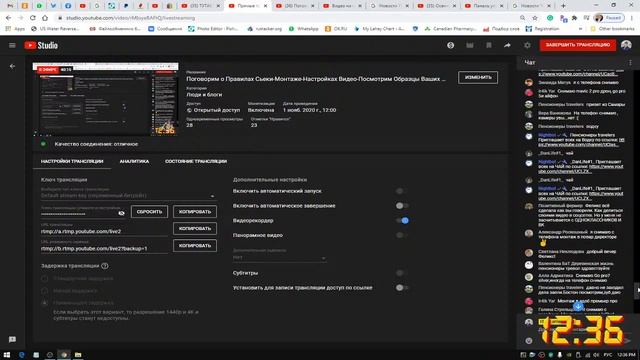Viewport: 640px width, 360px height.
Task: Open the monetization dollar icon in header
Action: coord(451,45)
